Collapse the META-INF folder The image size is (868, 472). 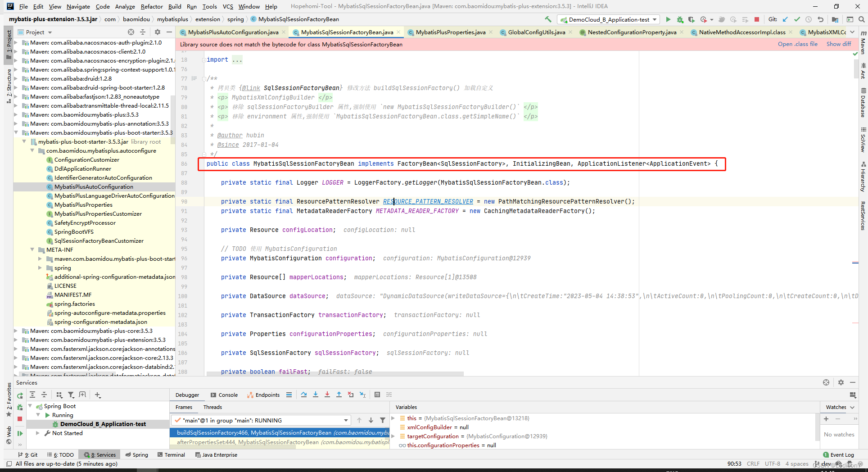(32, 250)
